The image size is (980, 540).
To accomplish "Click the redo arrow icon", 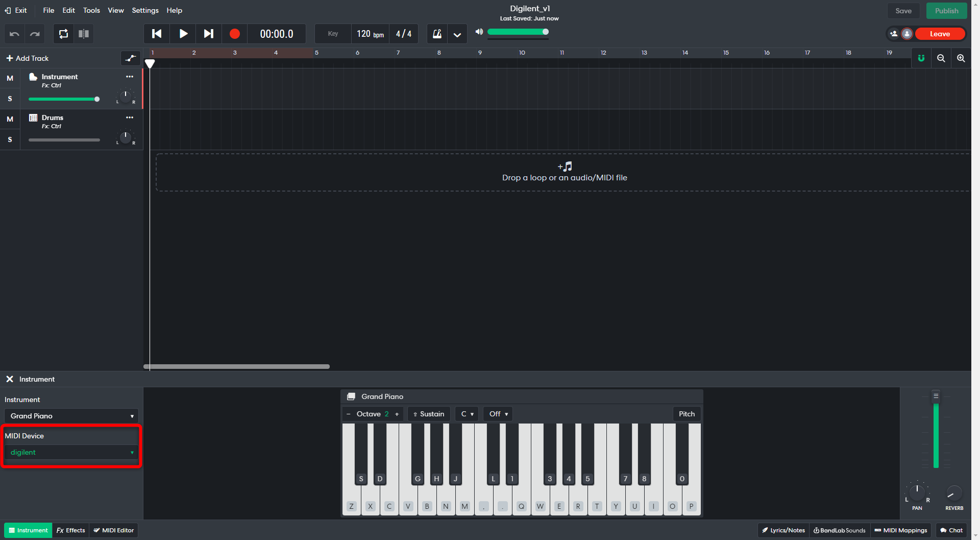I will (x=35, y=34).
